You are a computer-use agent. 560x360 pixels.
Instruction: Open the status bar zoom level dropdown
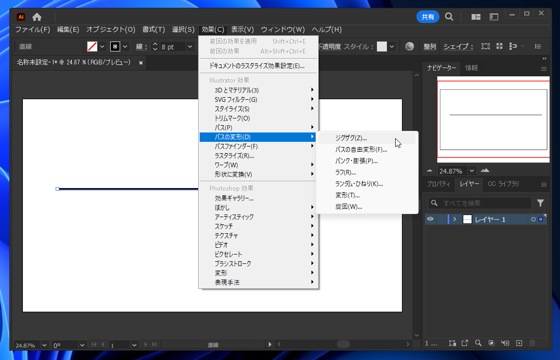[44, 345]
